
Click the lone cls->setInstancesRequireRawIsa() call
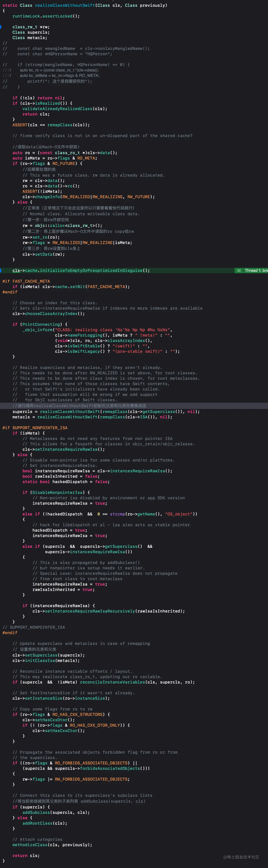point(64,449)
